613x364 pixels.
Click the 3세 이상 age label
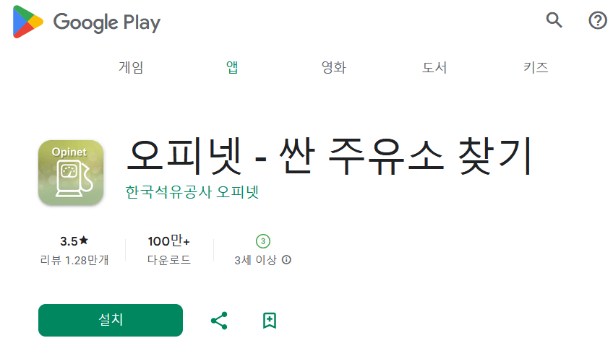click(255, 260)
